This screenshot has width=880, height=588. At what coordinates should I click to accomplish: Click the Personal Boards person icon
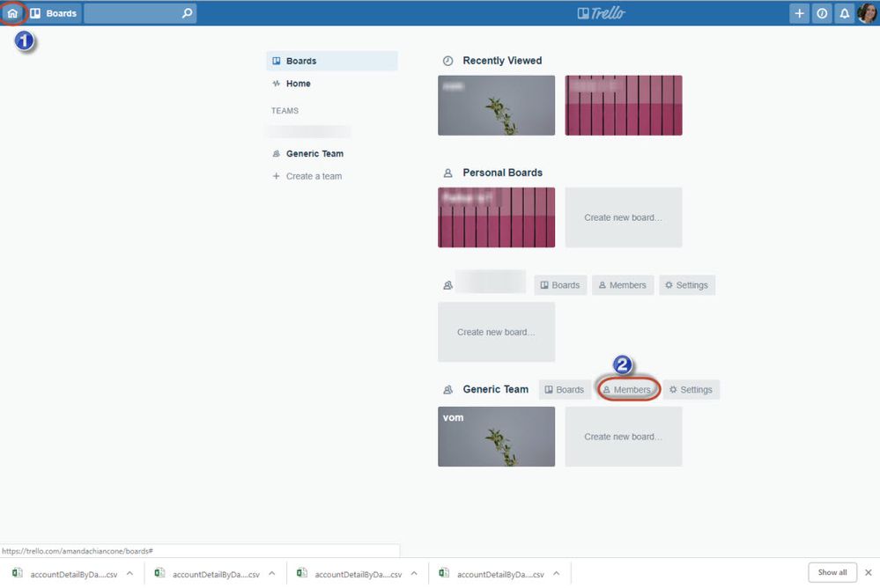click(x=447, y=173)
